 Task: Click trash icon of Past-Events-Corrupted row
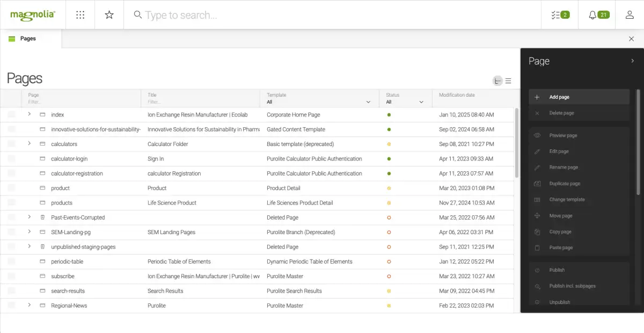[42, 218]
